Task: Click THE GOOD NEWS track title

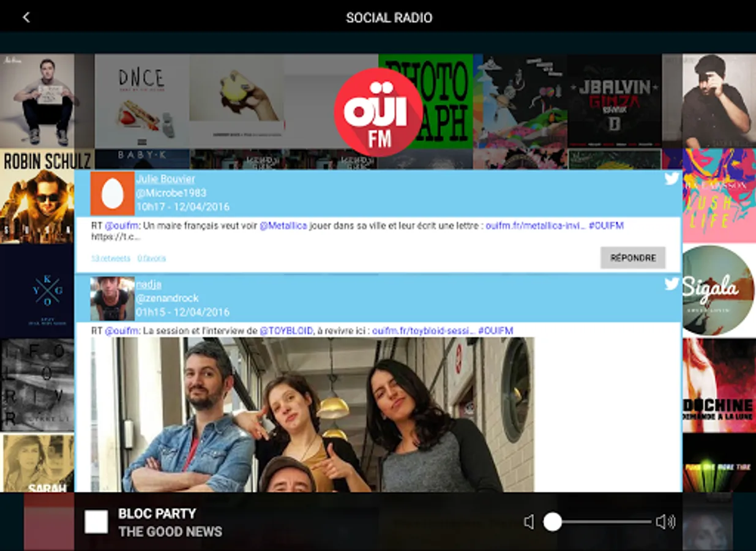Action: [170, 531]
